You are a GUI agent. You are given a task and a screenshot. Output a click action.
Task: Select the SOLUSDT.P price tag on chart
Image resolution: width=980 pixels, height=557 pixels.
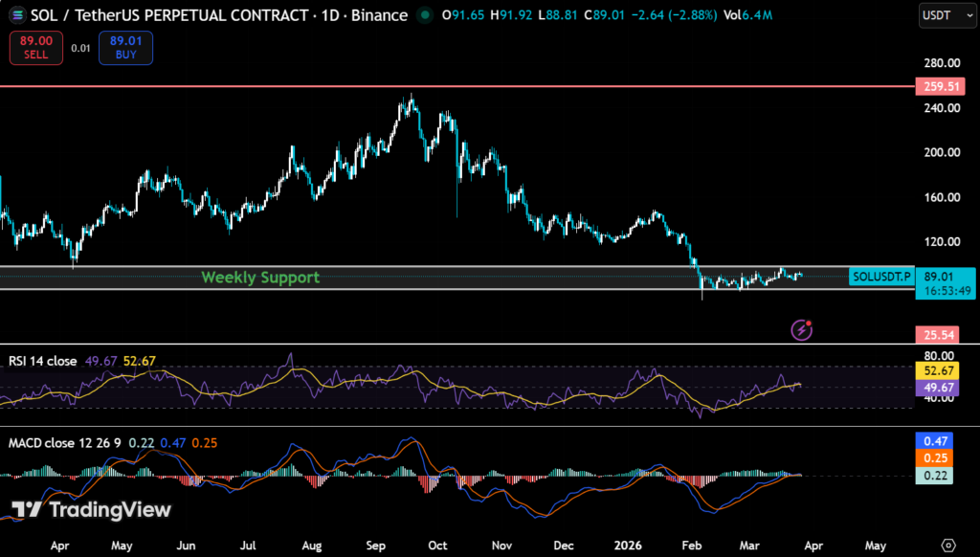880,277
